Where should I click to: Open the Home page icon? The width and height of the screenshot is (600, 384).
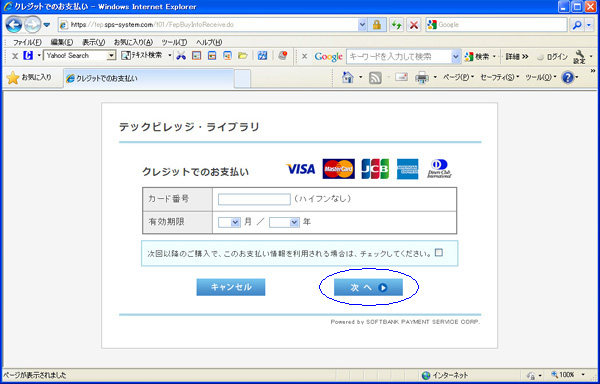click(347, 77)
